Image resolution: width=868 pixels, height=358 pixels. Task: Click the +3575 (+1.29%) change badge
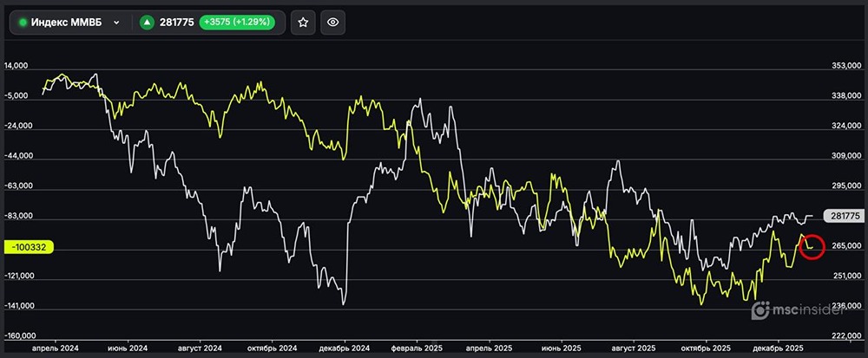[x=237, y=23]
